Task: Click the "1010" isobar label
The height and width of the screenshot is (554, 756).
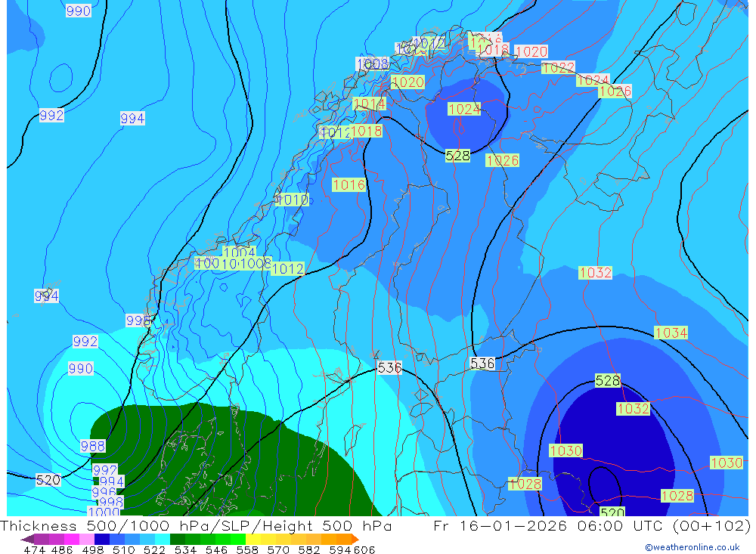Action: click(292, 199)
